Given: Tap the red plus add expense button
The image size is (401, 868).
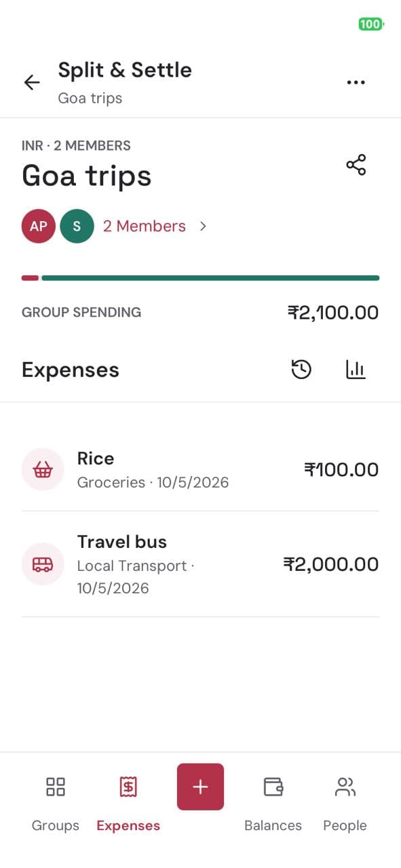Looking at the screenshot, I should point(200,787).
